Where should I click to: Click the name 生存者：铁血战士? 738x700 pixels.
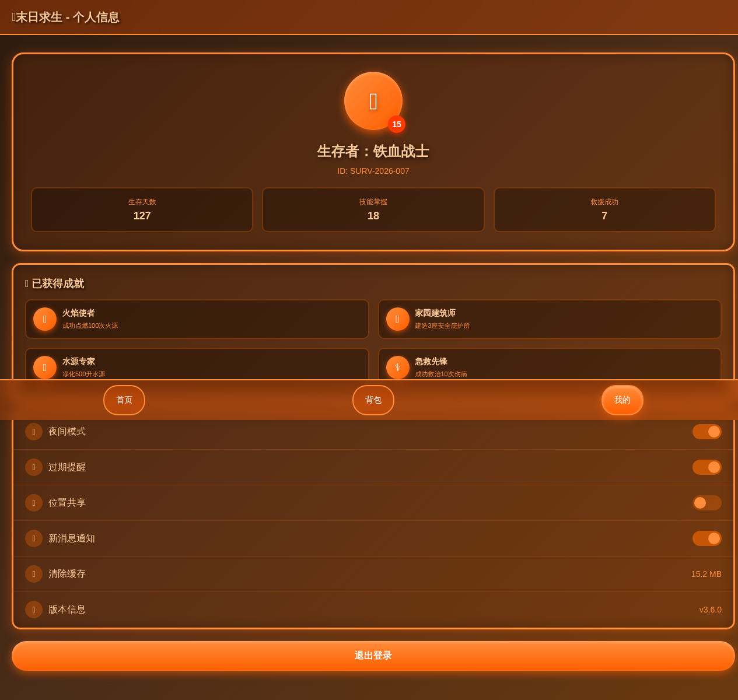tap(373, 151)
